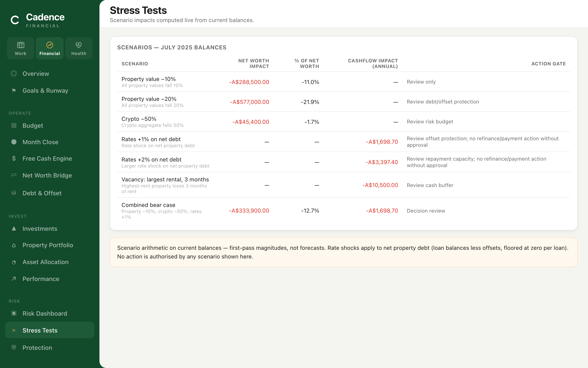The image size is (588, 368).
Task: Open the Budget page
Action: pos(50,126)
